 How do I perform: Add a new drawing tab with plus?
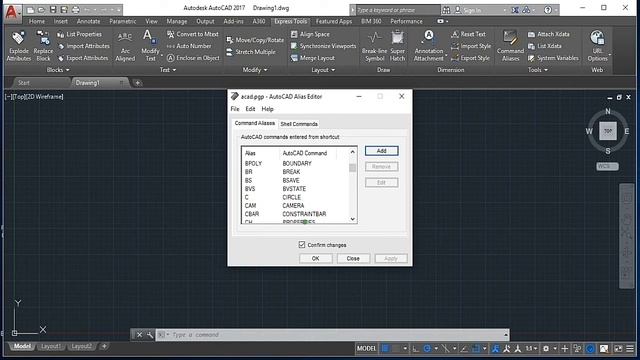(x=138, y=83)
